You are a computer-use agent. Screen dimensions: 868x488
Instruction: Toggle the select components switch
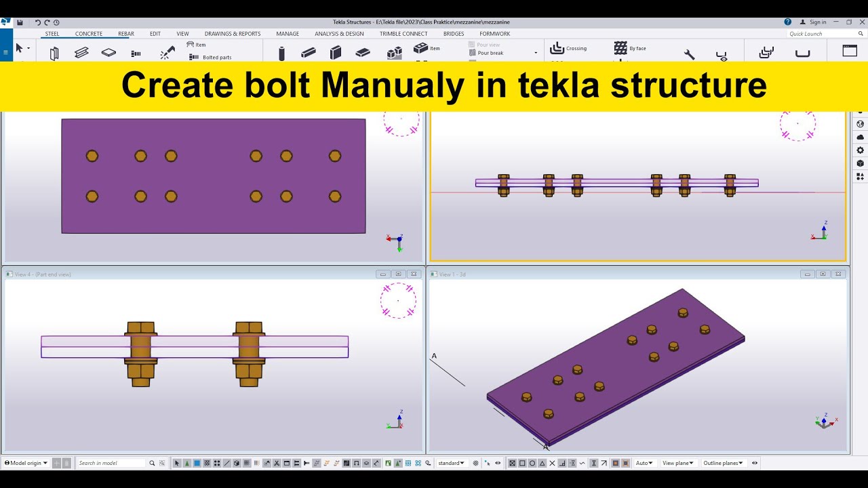point(187,463)
